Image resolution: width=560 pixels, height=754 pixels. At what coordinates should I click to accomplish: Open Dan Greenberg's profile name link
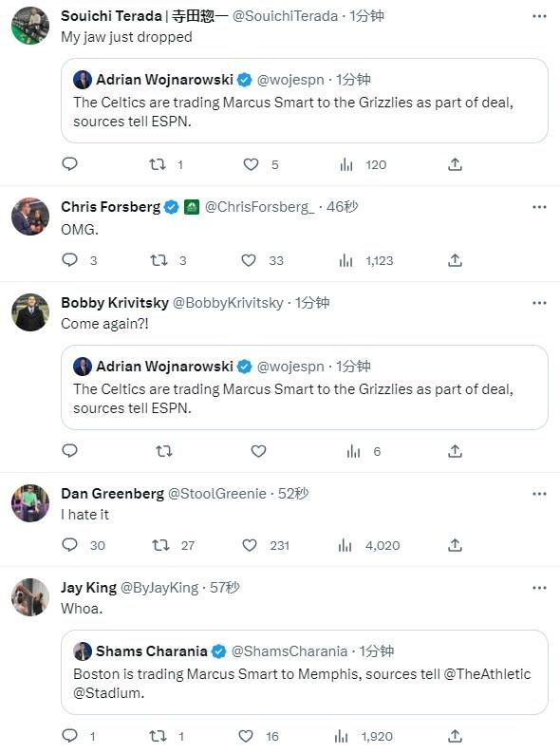point(113,494)
